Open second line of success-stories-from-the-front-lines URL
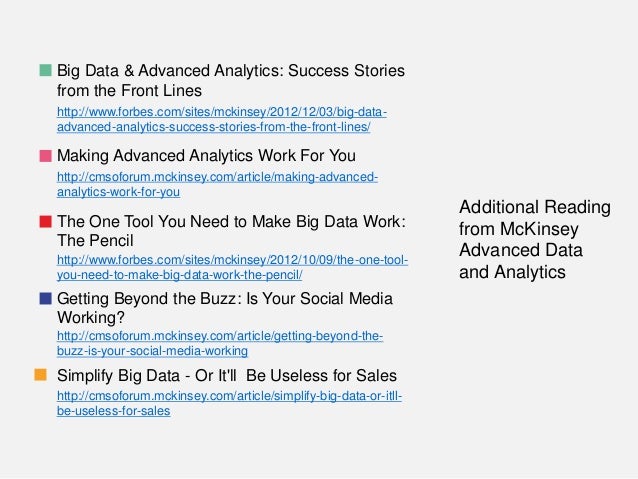The image size is (638, 479). pos(214,127)
